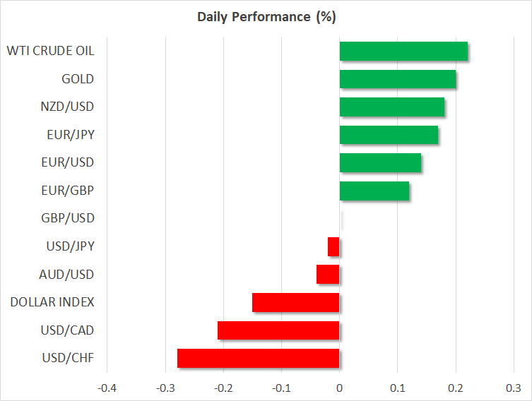
Task: Select the 0 value on horizontal axis
Action: click(340, 388)
